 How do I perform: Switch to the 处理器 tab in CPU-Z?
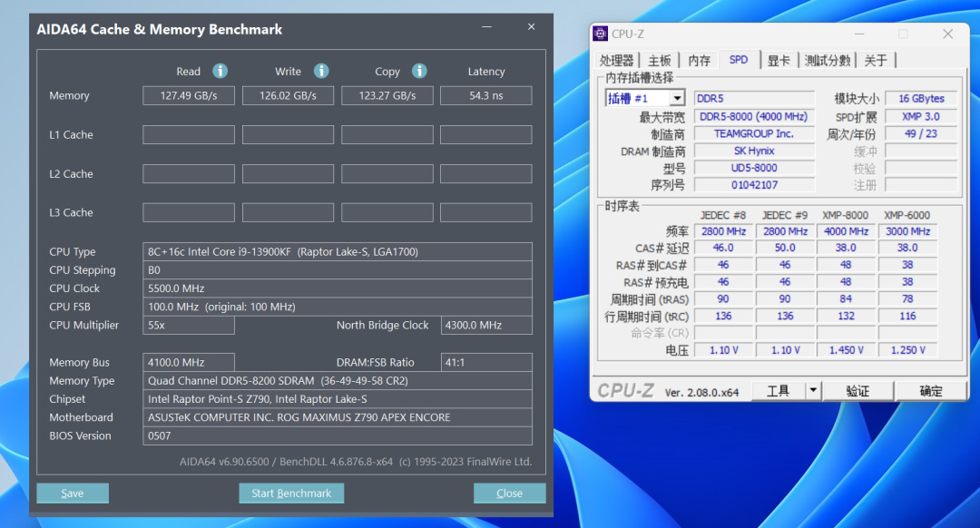[617, 61]
